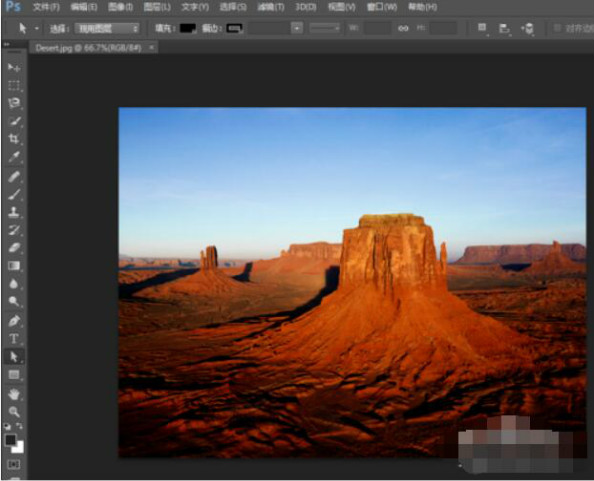Toggle Quick Mask mode button
The height and width of the screenshot is (481, 594).
(14, 464)
